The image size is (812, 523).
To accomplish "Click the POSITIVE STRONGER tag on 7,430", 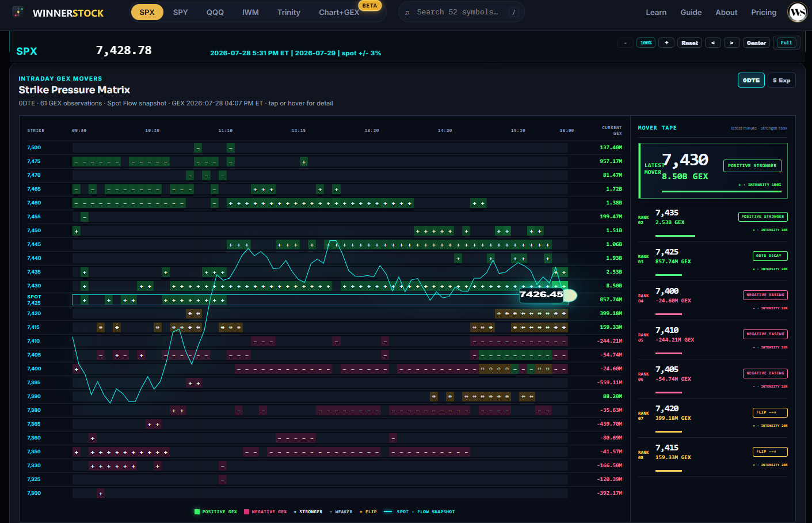I will click(x=752, y=166).
